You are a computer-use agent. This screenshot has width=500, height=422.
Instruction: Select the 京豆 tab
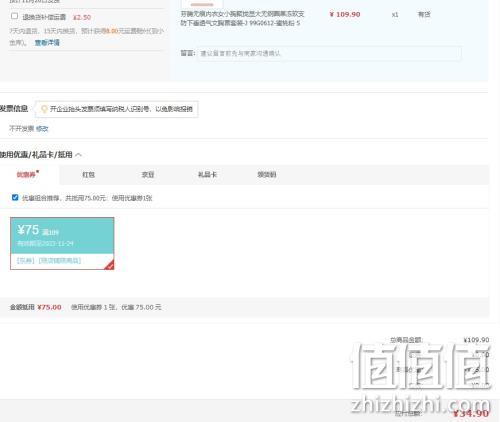tap(148, 175)
